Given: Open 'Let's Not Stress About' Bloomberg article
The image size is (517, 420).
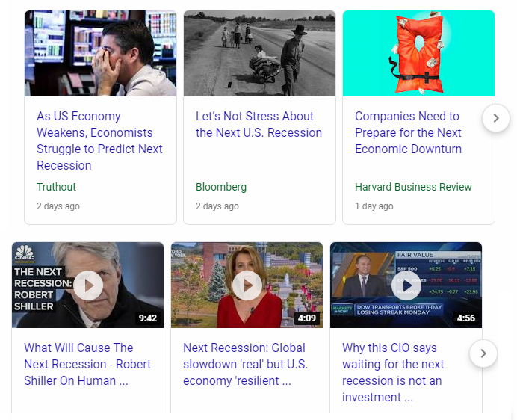Looking at the screenshot, I should click(258, 124).
